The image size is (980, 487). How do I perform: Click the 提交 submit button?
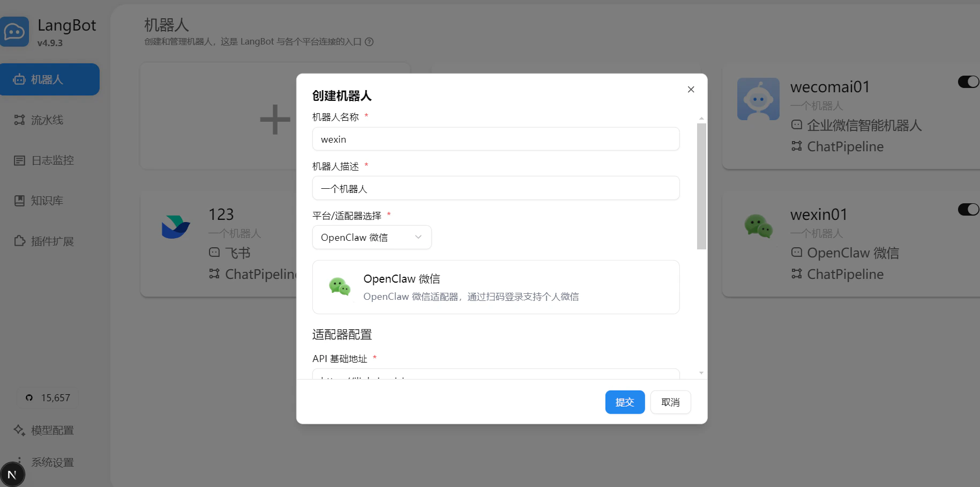tap(625, 402)
